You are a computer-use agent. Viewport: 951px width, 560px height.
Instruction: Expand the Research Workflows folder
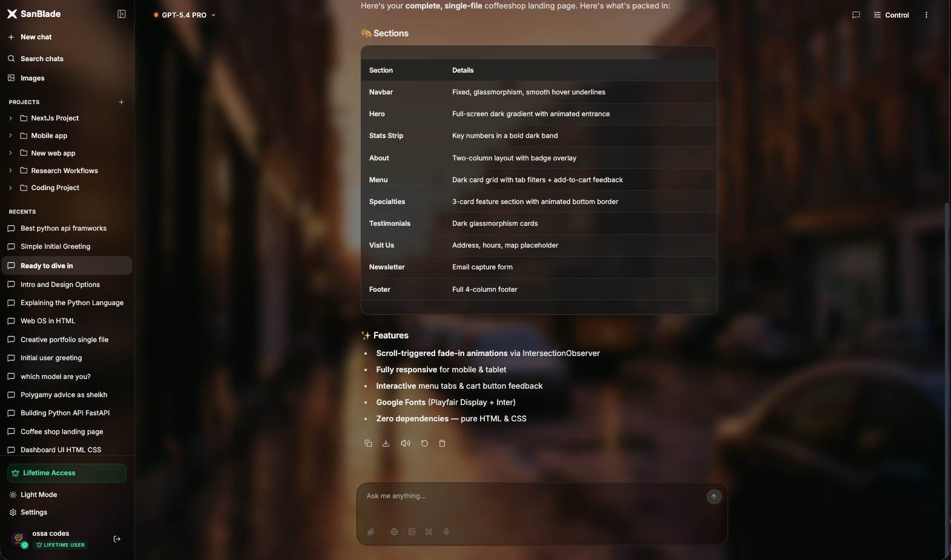[x=10, y=171]
